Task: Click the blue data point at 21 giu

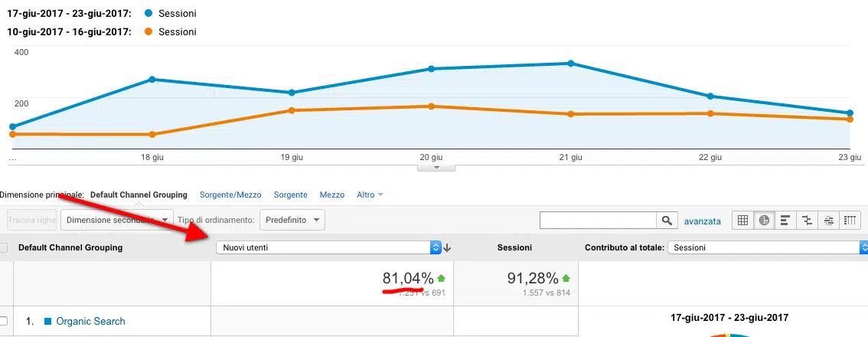Action: [x=571, y=63]
